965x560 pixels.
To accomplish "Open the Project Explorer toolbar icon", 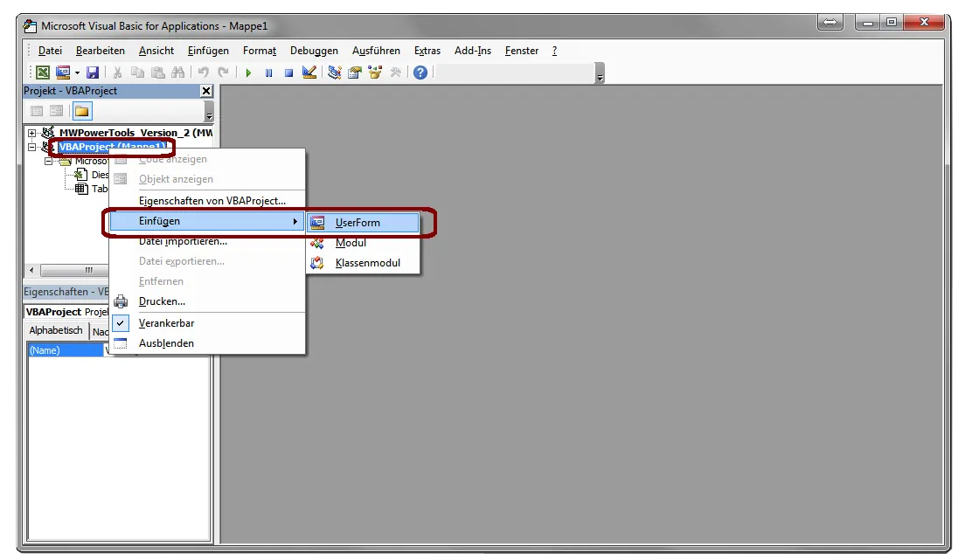I will 335,73.
